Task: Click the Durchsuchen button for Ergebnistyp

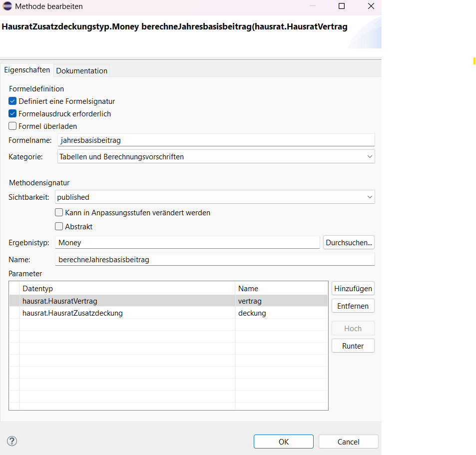Action: point(348,242)
